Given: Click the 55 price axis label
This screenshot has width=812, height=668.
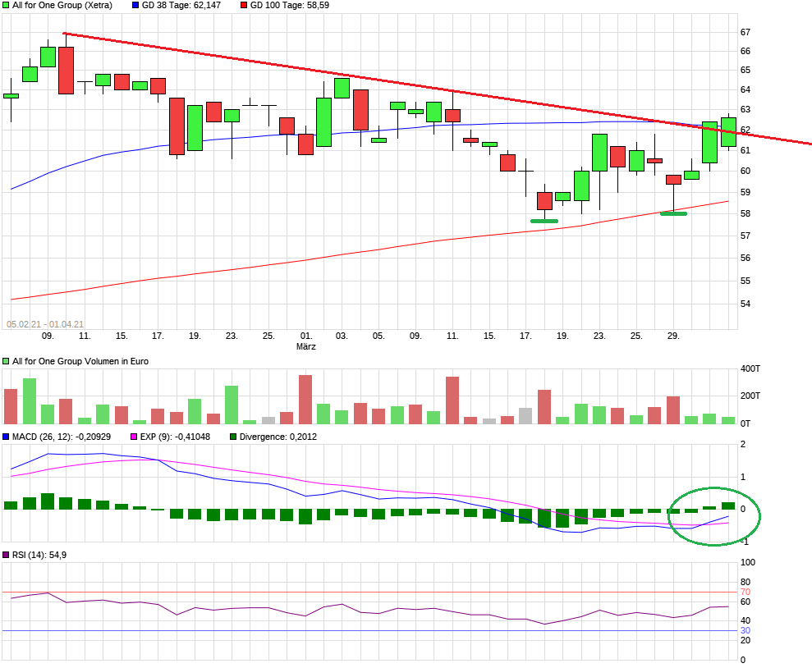Looking at the screenshot, I should point(745,281).
